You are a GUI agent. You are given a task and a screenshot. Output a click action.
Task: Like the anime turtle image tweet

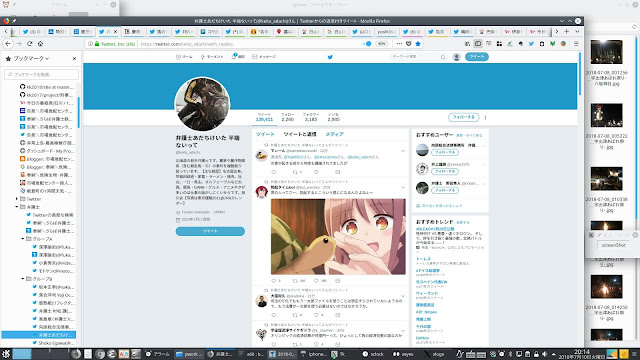316,281
